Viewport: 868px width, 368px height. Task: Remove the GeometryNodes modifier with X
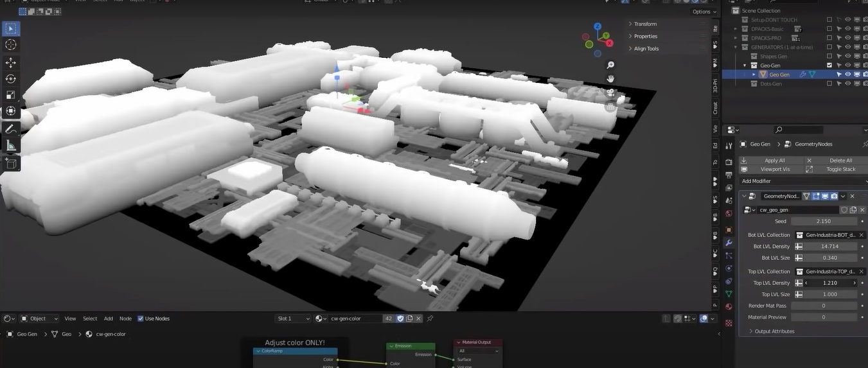[853, 196]
